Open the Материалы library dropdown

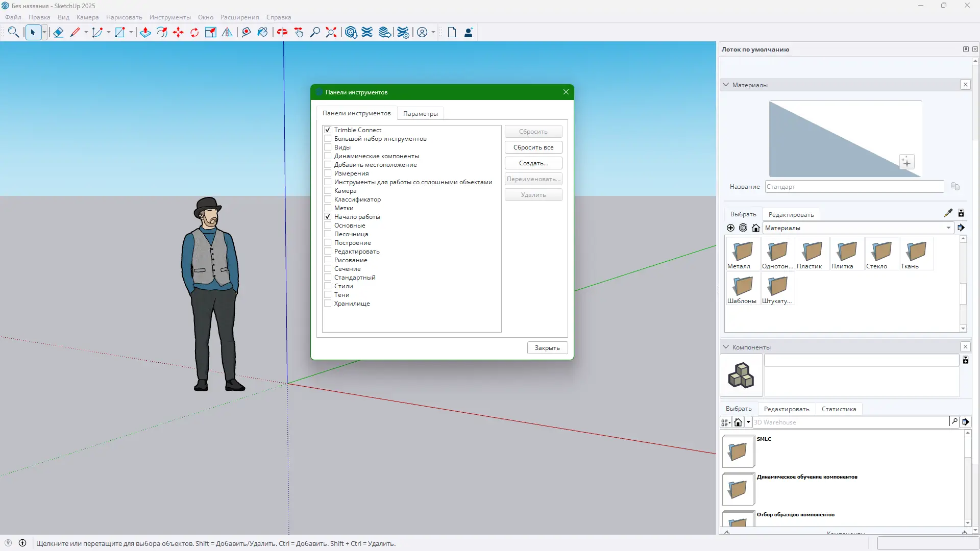948,228
